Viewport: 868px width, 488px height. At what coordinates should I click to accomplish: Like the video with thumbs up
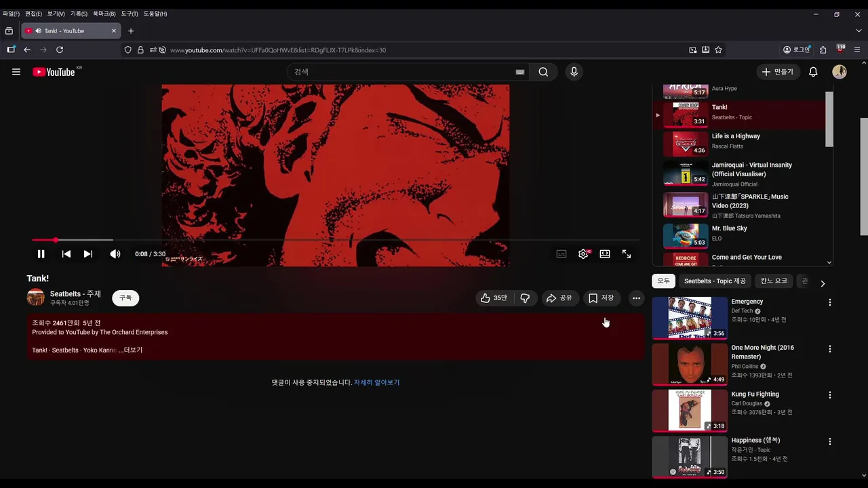click(494, 298)
